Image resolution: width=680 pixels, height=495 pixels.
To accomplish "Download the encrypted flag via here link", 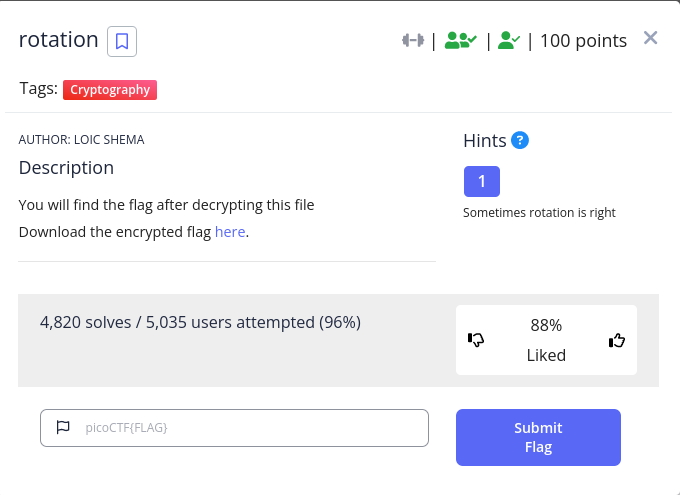I will 230,232.
